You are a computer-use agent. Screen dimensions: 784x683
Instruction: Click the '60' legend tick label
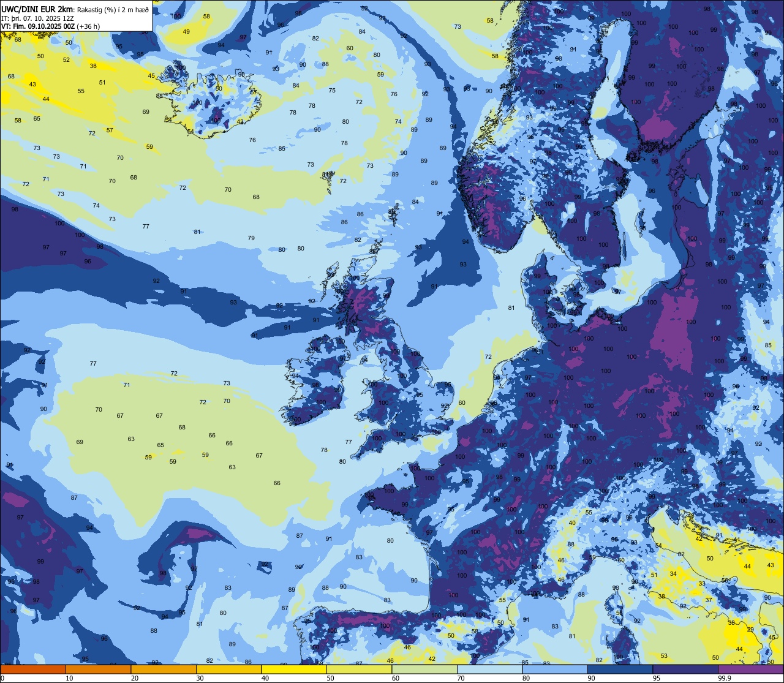click(396, 678)
